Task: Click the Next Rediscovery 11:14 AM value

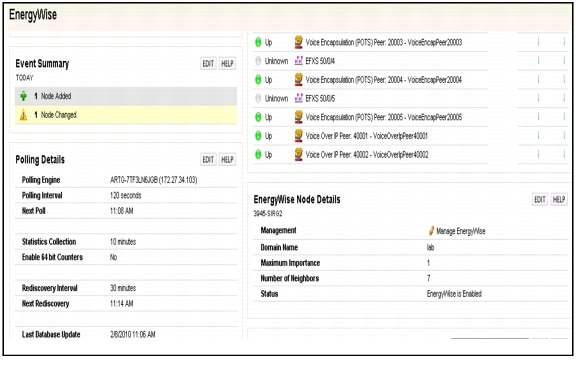Action: tap(122, 304)
